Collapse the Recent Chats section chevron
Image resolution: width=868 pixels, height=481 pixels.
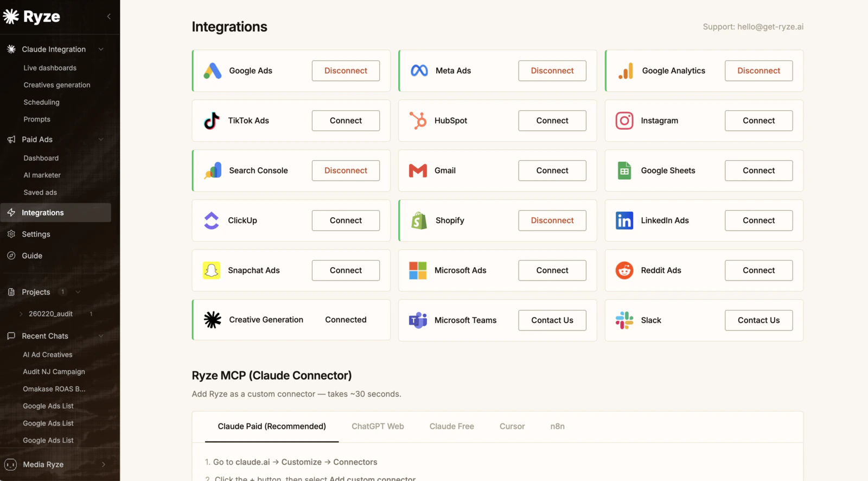(x=101, y=336)
